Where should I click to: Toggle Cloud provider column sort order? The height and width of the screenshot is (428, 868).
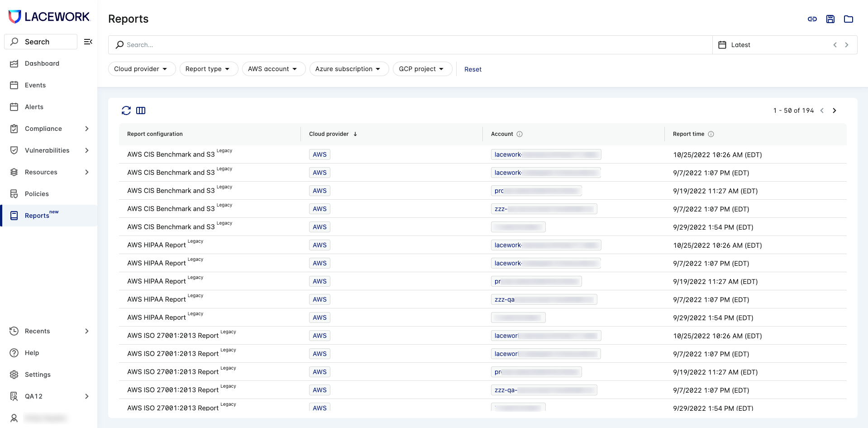[x=355, y=134]
